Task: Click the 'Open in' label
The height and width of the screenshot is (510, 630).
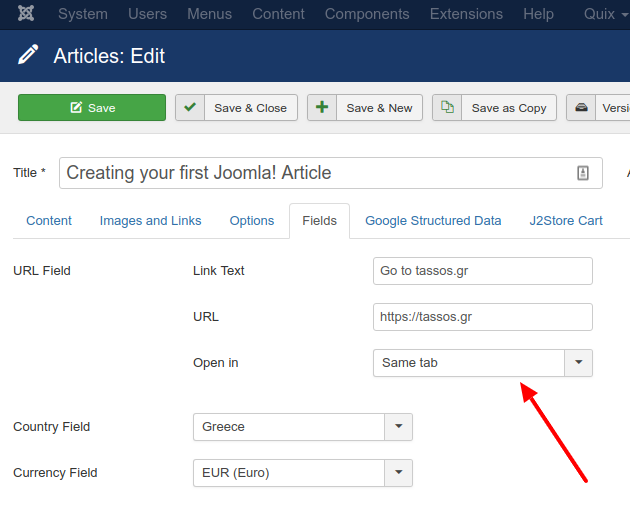Action: 216,363
